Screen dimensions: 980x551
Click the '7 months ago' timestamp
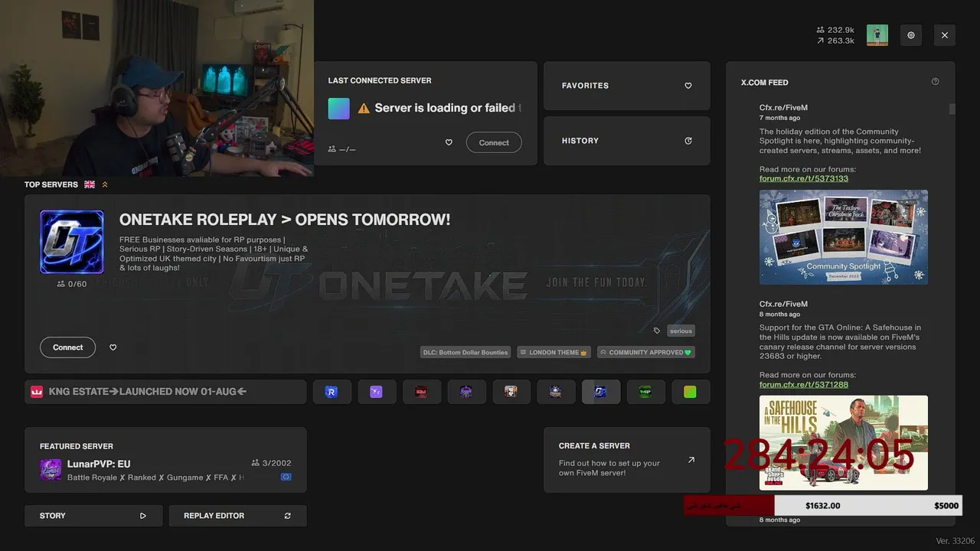click(x=779, y=118)
